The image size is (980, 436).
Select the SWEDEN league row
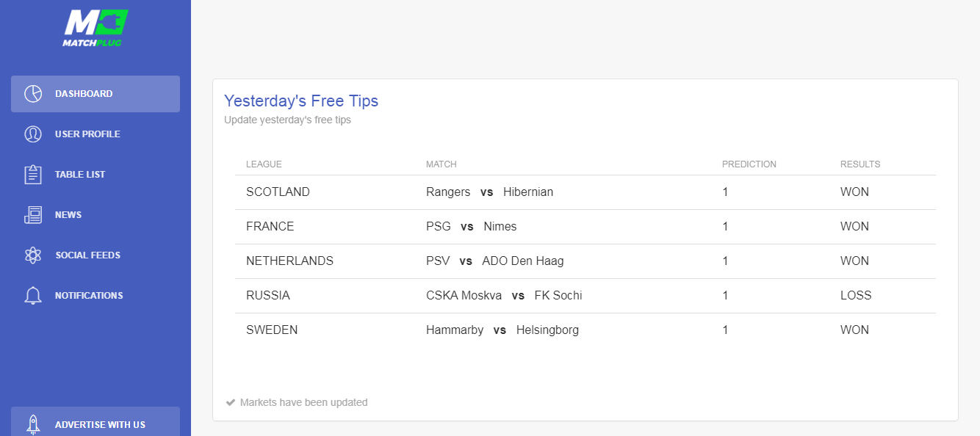click(586, 330)
